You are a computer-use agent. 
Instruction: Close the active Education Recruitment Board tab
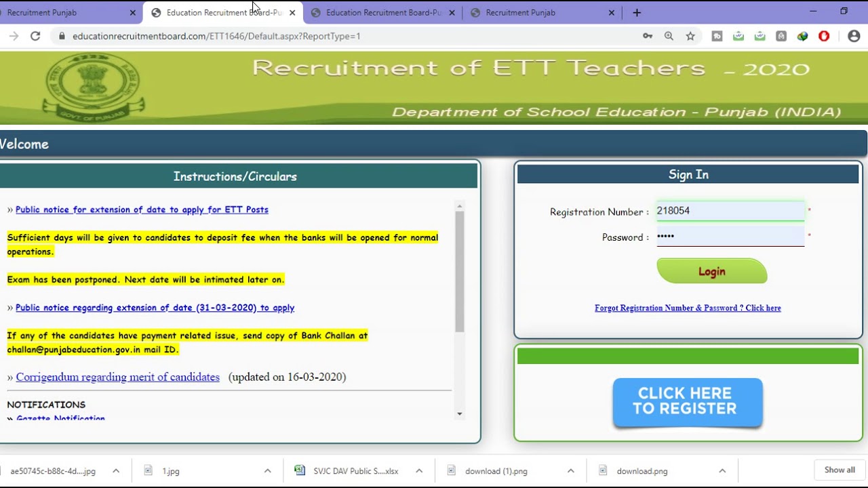[x=292, y=12]
